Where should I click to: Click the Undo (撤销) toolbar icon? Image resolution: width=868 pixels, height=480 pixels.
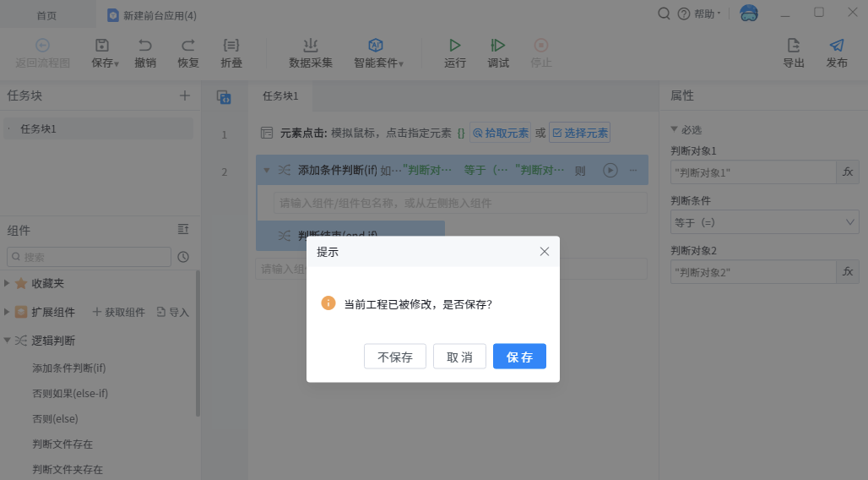tap(145, 46)
